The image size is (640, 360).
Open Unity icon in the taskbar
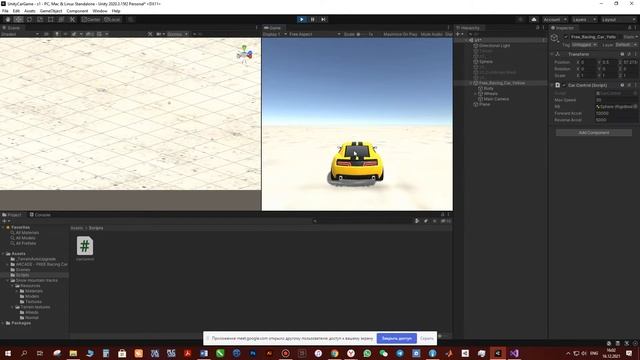click(498, 353)
